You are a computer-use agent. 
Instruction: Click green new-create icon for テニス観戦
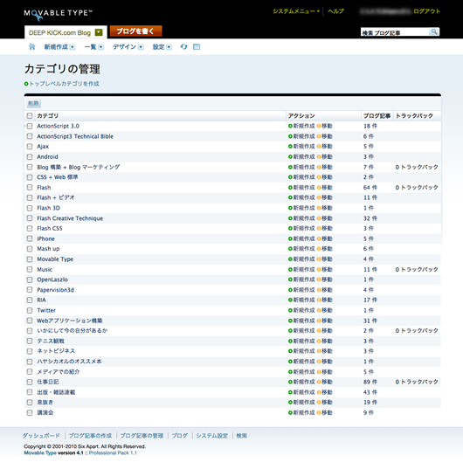[290, 341]
